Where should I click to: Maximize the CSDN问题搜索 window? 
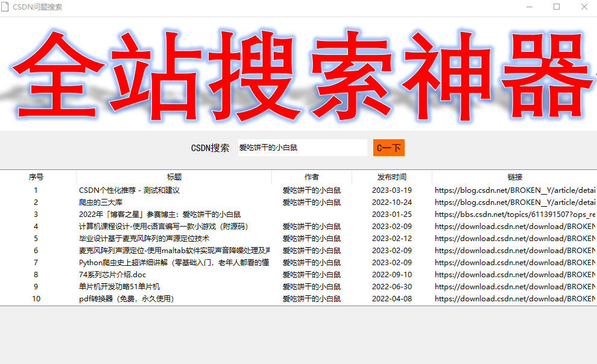557,7
